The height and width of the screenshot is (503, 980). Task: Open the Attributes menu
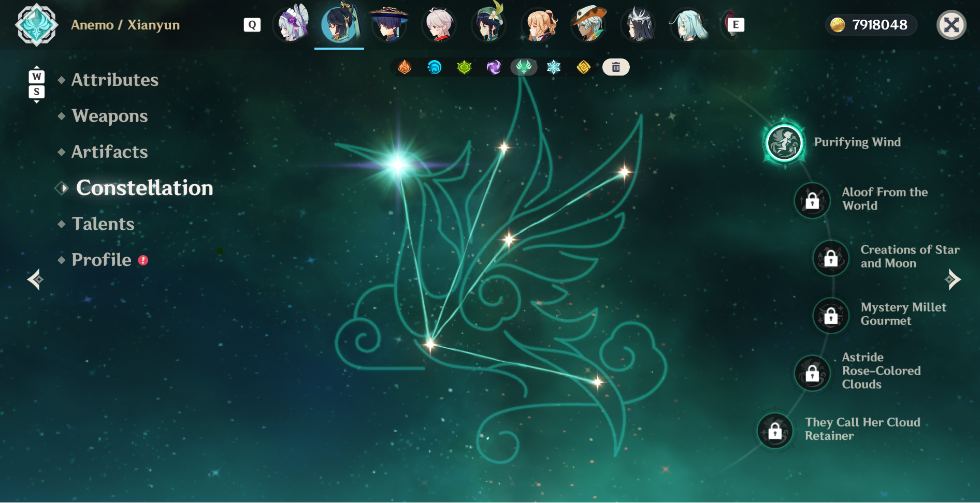[x=114, y=80]
